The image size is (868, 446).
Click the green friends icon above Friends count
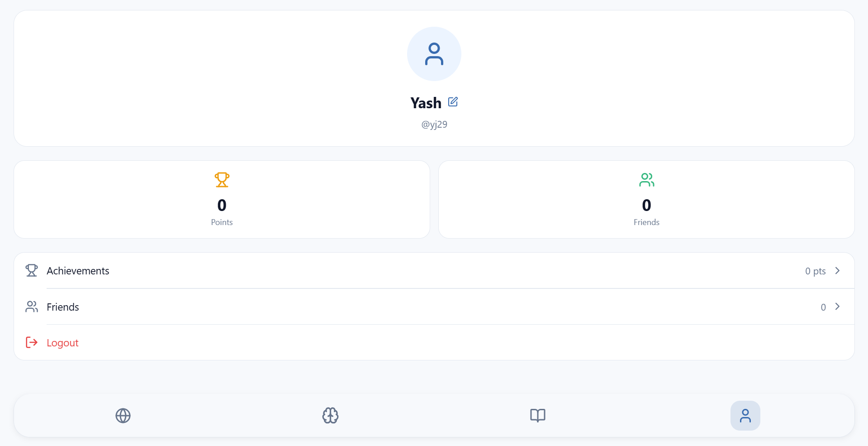[647, 180]
